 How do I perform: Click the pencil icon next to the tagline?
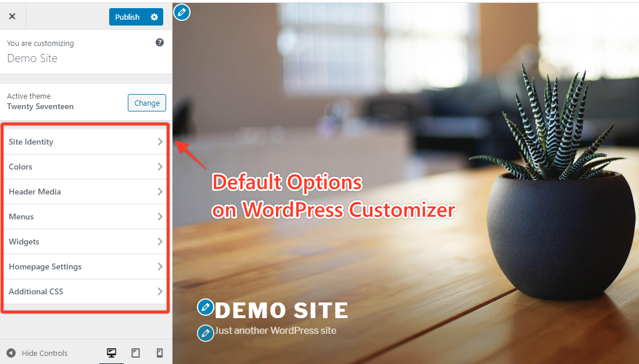(x=205, y=333)
